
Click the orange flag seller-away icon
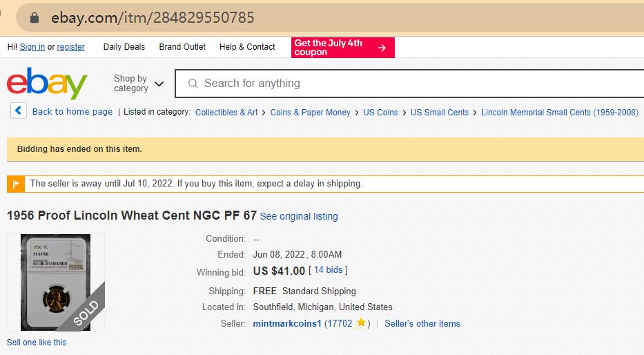(x=15, y=184)
